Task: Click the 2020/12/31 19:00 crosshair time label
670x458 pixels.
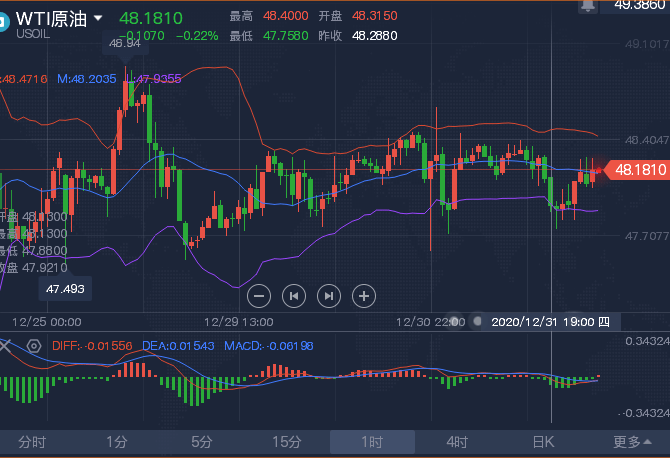Action: [550, 322]
